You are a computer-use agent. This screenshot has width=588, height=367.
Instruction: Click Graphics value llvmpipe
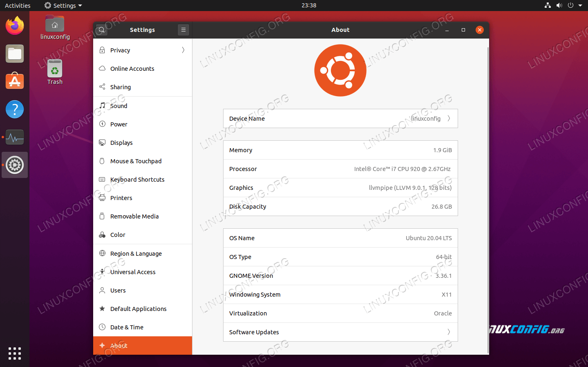click(410, 188)
